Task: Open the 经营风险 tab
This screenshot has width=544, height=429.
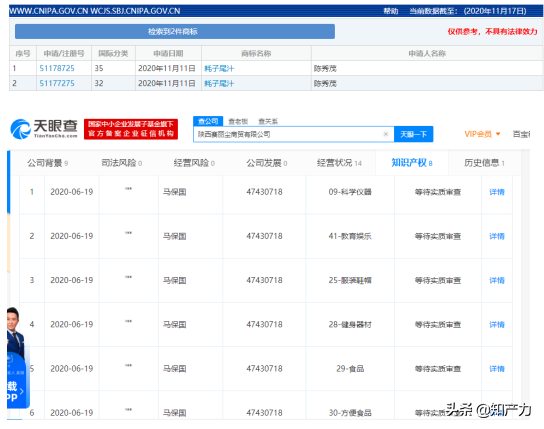Action: [194, 163]
